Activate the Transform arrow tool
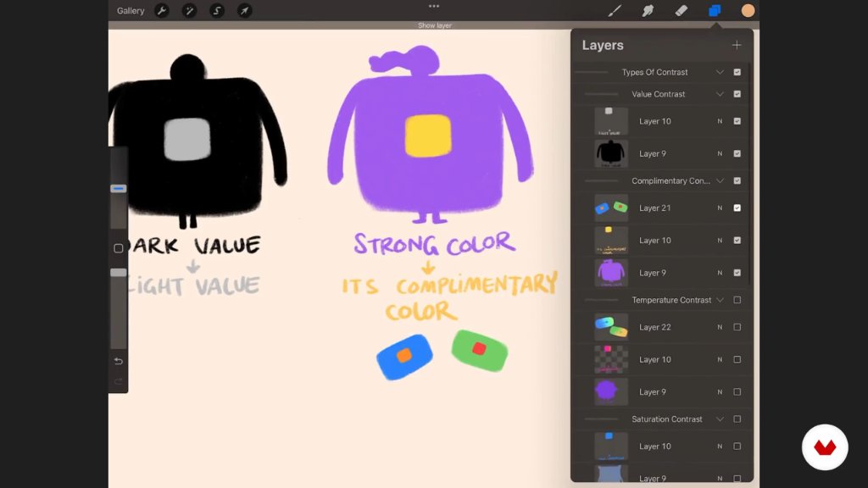Screen dimensions: 868x488 [244, 10]
